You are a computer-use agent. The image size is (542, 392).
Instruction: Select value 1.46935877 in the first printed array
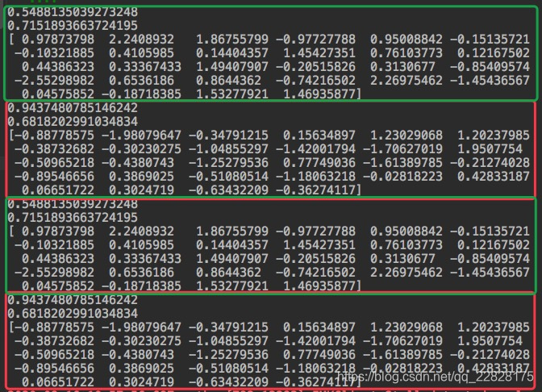[319, 94]
